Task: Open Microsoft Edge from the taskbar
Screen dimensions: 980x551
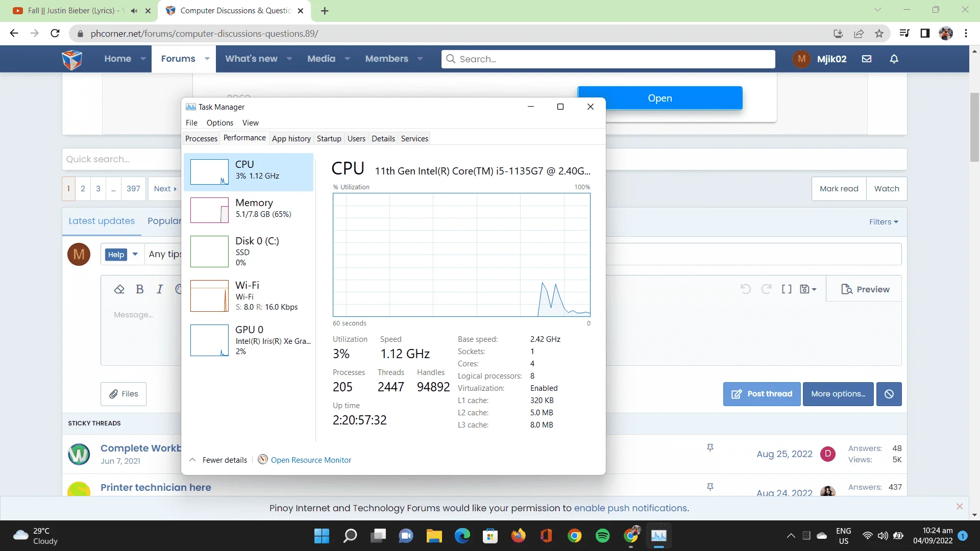Action: click(x=462, y=536)
